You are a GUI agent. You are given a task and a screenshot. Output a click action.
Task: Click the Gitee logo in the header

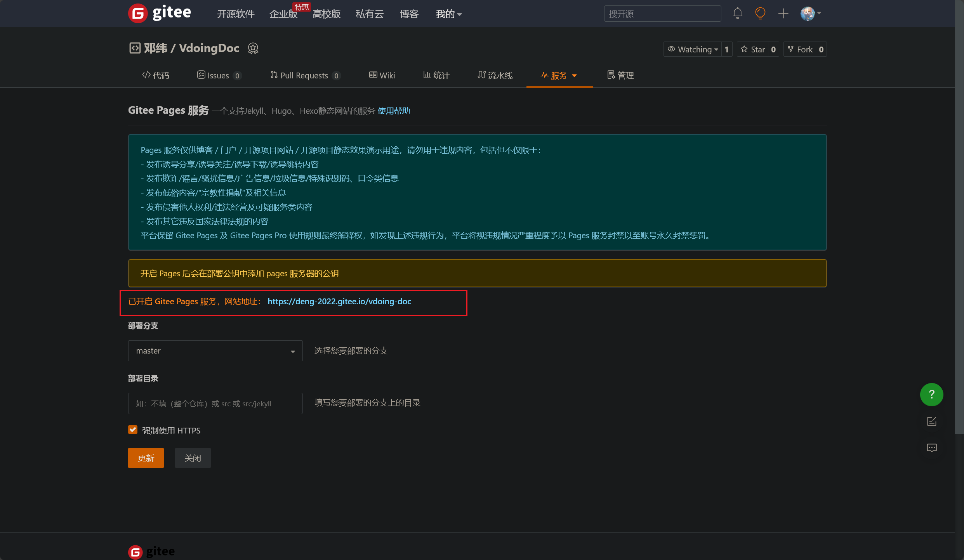click(x=160, y=13)
